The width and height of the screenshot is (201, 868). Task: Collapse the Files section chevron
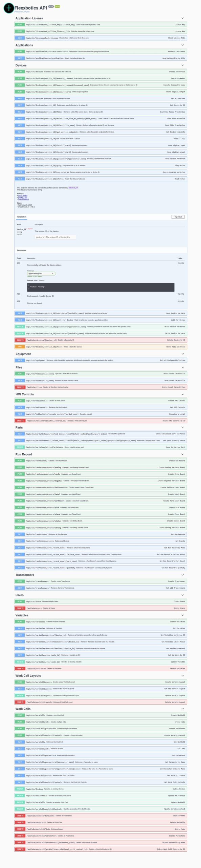(x=183, y=367)
